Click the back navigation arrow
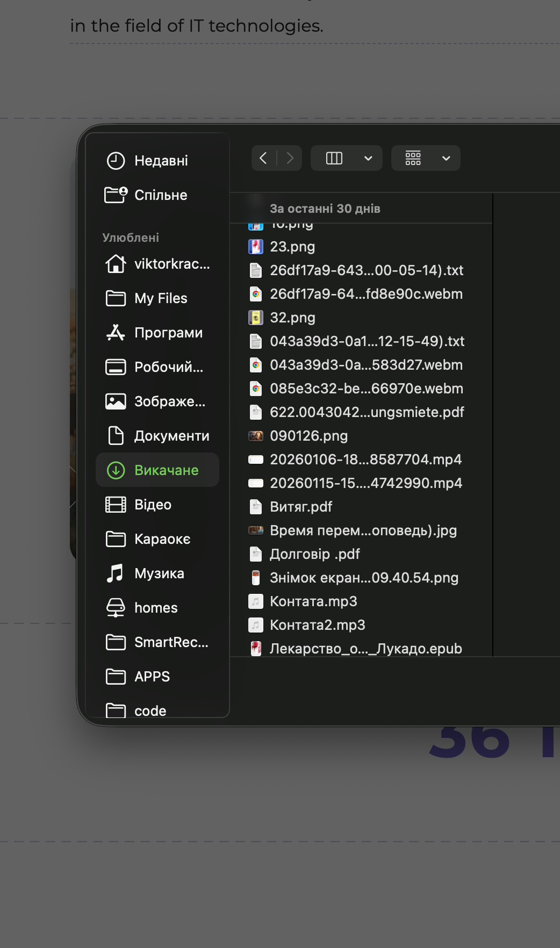Image resolution: width=560 pixels, height=948 pixels. [x=263, y=158]
